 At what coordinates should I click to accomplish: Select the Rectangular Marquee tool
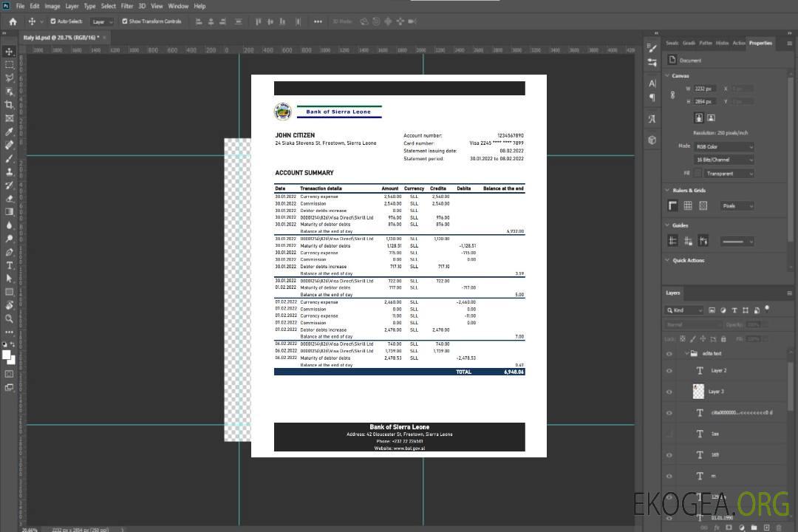[x=9, y=65]
